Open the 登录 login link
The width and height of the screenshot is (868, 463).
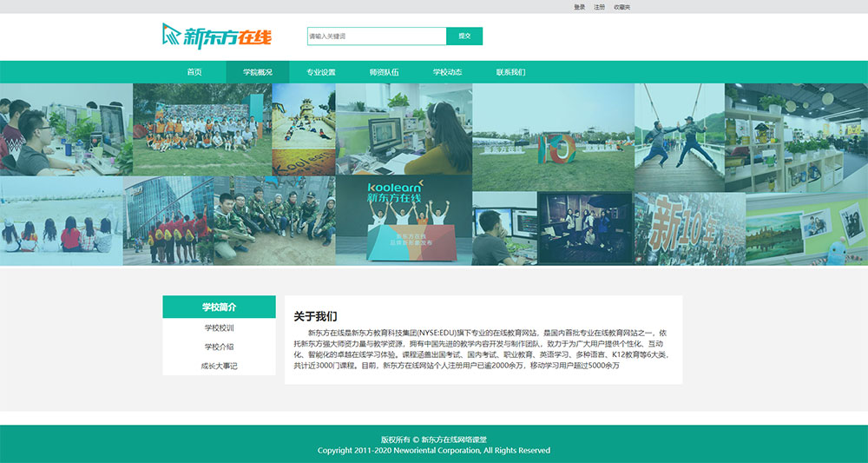click(580, 7)
